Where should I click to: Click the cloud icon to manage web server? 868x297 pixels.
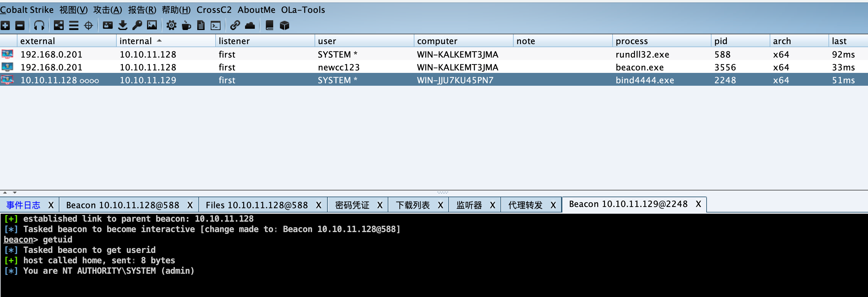(250, 25)
